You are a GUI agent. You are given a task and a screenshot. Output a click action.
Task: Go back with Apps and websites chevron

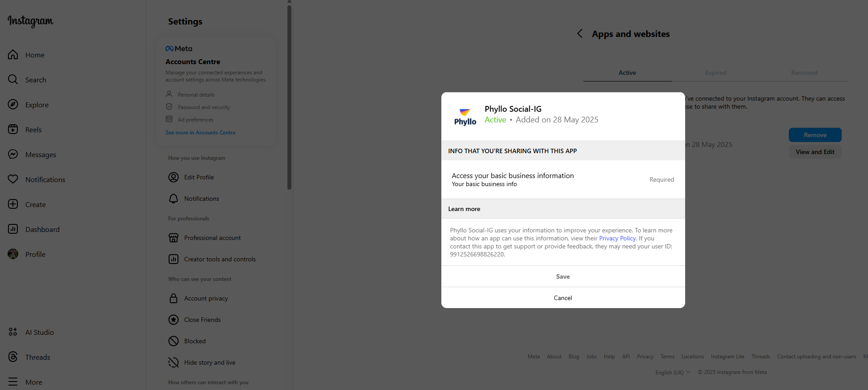(x=580, y=33)
